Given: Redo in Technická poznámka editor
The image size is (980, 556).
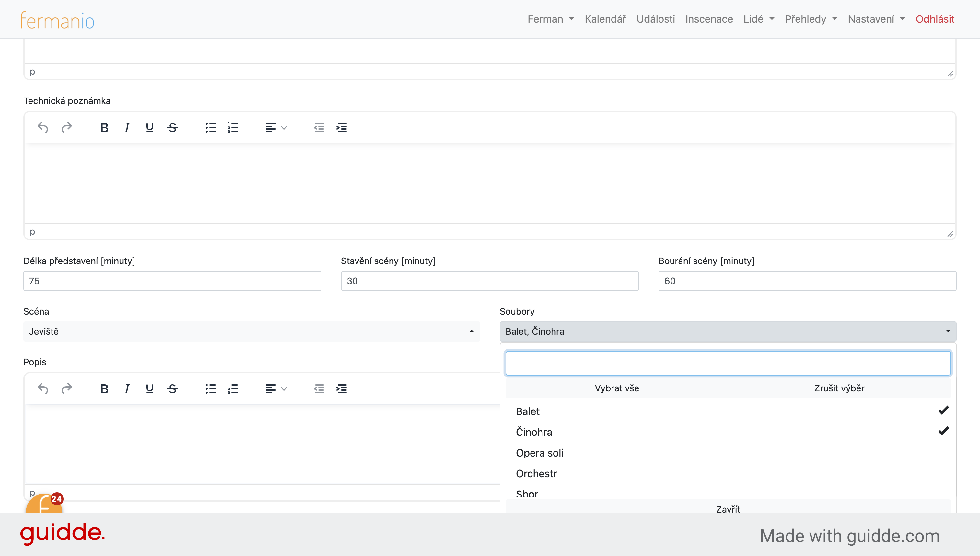Looking at the screenshot, I should [66, 128].
